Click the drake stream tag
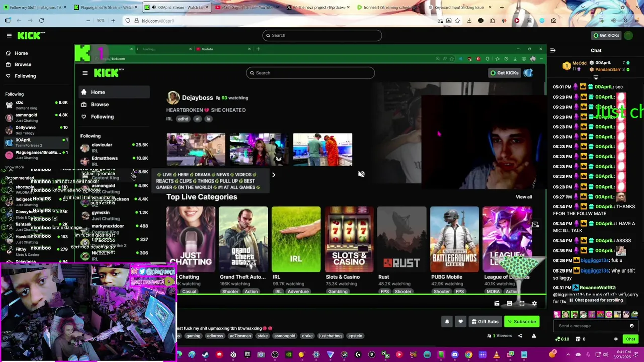The width and height of the screenshot is (644, 362). tap(307, 336)
